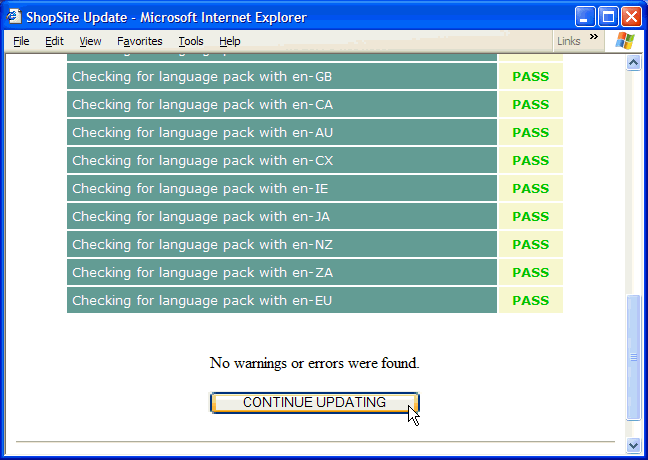Open the File menu
Screen dimensions: 648x460
pyautogui.click(x=21, y=41)
